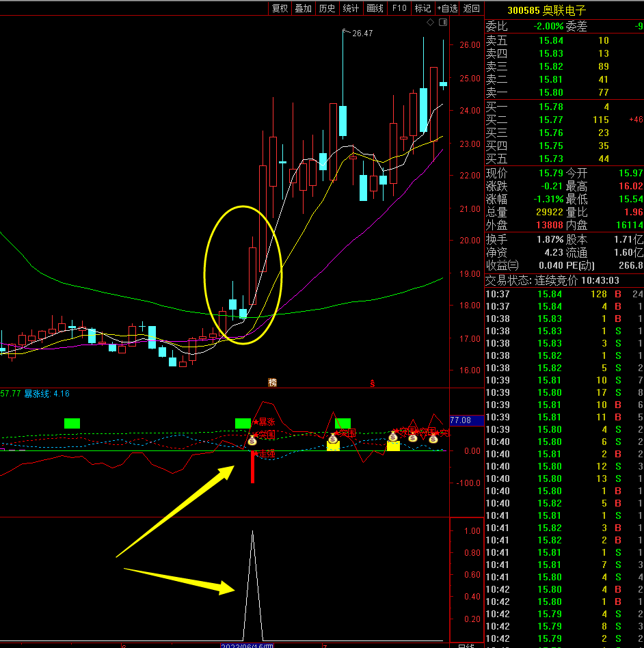
Task: Open the 历史 history menu
Action: pos(327,8)
